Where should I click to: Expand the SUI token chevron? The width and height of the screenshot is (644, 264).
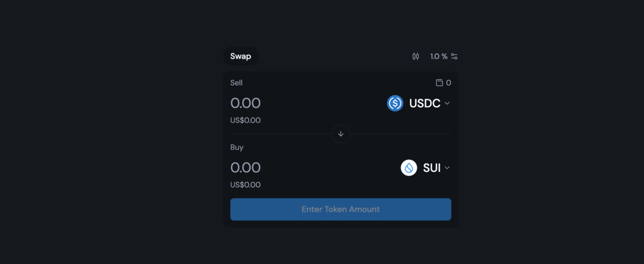(447, 168)
